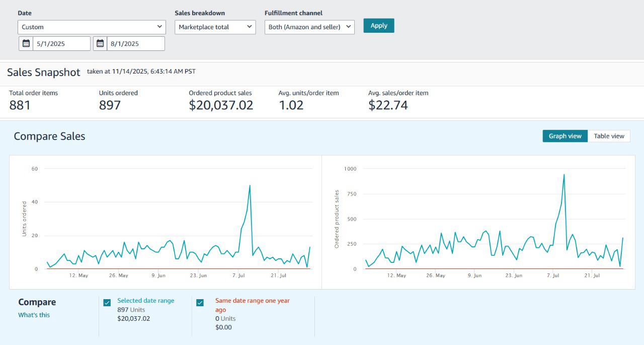Open the start date calendar picker icon
Viewport: 644px width, 345px height.
(x=26, y=44)
